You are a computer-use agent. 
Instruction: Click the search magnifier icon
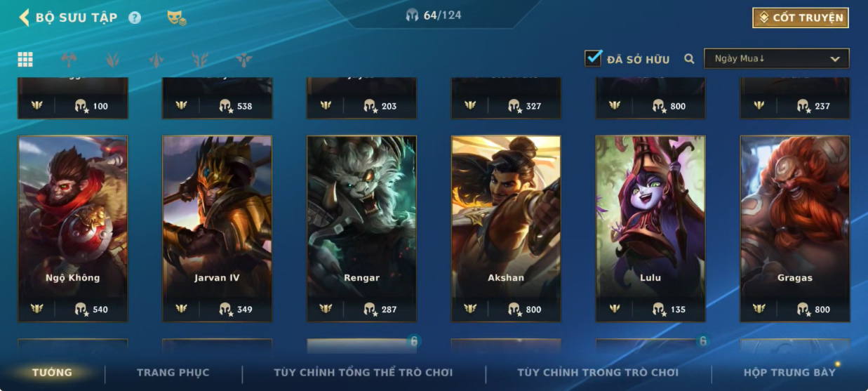[x=689, y=59]
